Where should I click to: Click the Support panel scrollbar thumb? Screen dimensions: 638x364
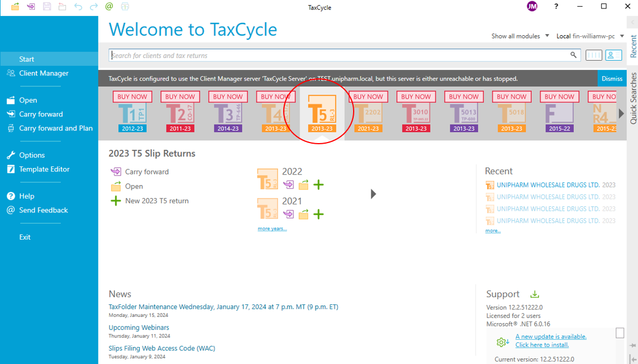620,333
